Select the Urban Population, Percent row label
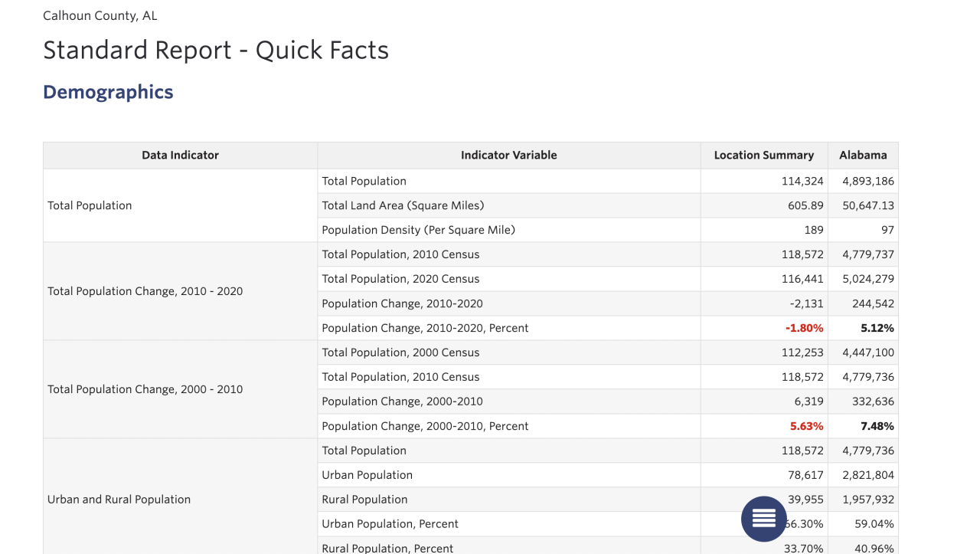980x554 pixels. click(x=390, y=524)
